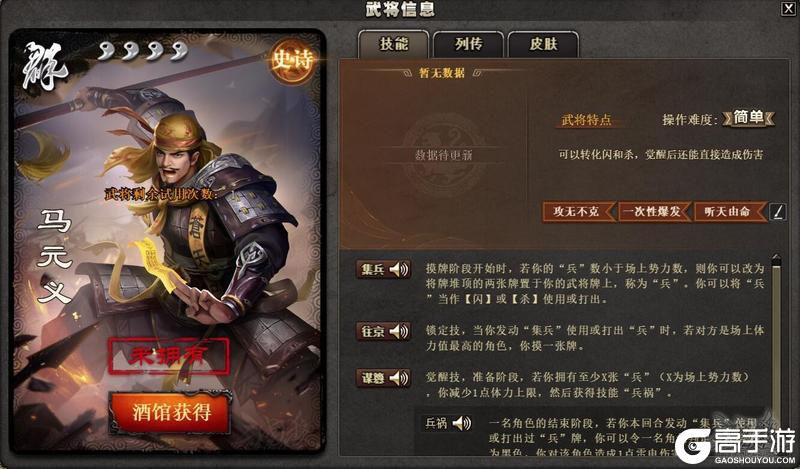Open the 列传 biography tab
Viewport: 800px width, 469px height.
[468, 44]
